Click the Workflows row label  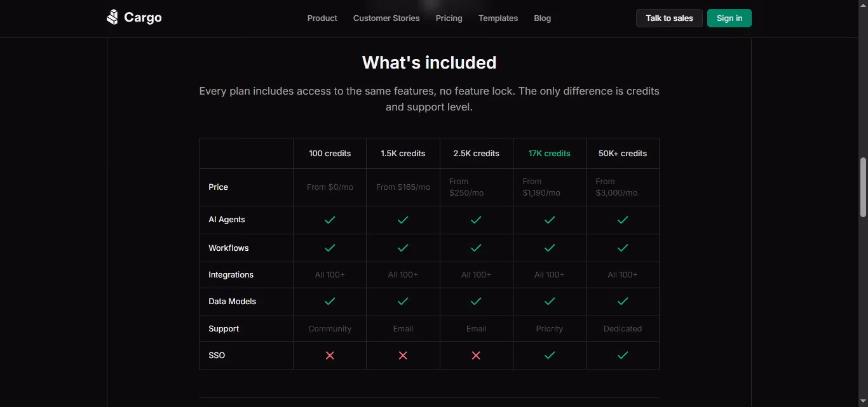coord(229,248)
